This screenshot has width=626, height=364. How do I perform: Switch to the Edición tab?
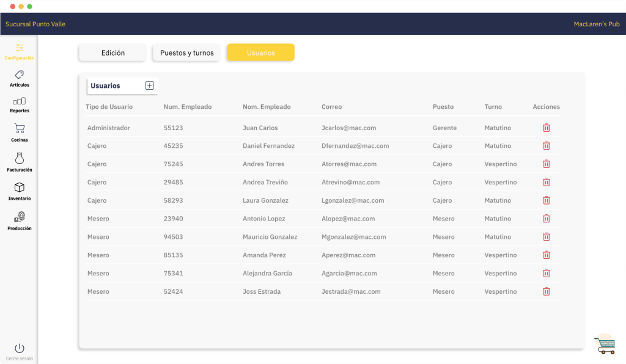pos(112,53)
